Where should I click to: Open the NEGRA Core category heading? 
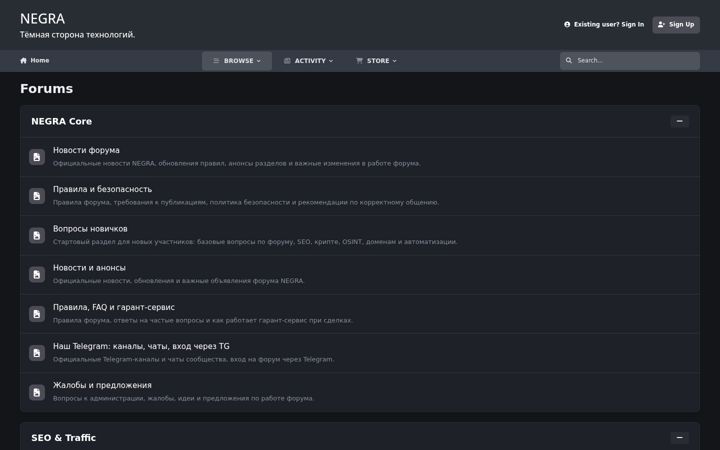(62, 122)
